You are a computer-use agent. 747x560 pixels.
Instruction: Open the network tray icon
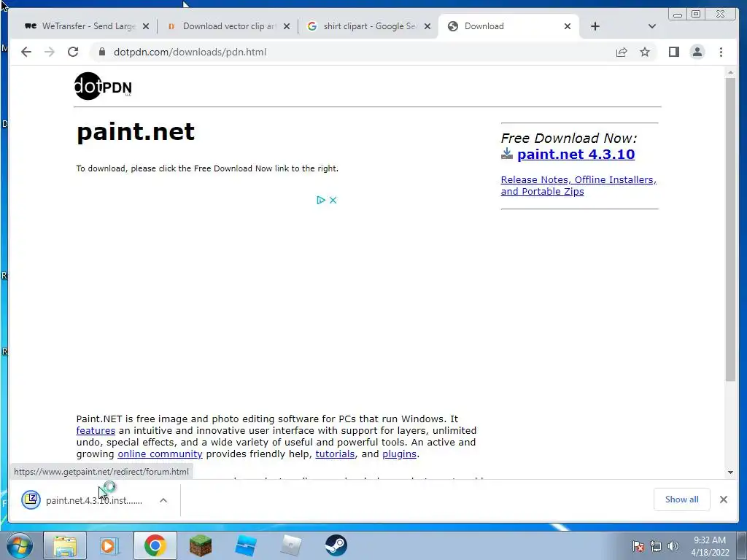point(656,546)
